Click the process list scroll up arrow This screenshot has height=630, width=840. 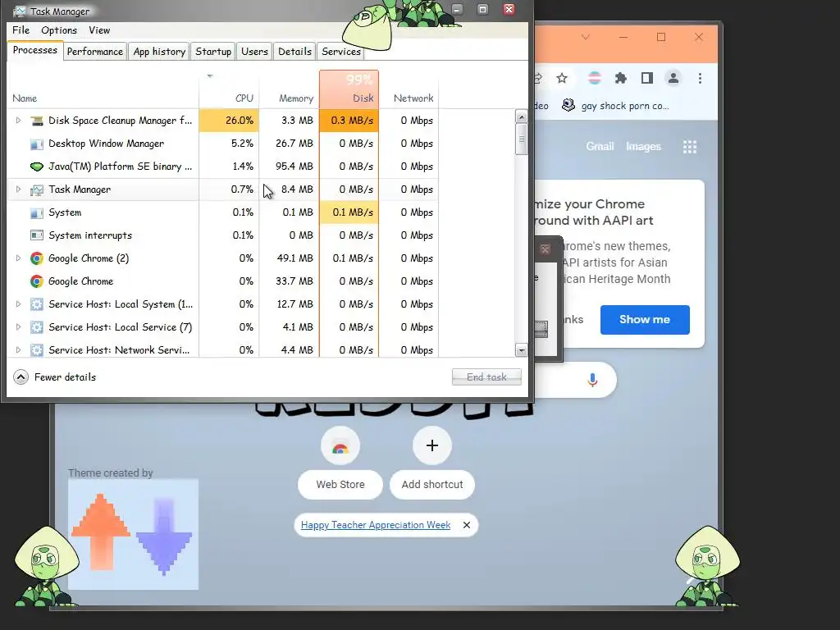pyautogui.click(x=521, y=116)
